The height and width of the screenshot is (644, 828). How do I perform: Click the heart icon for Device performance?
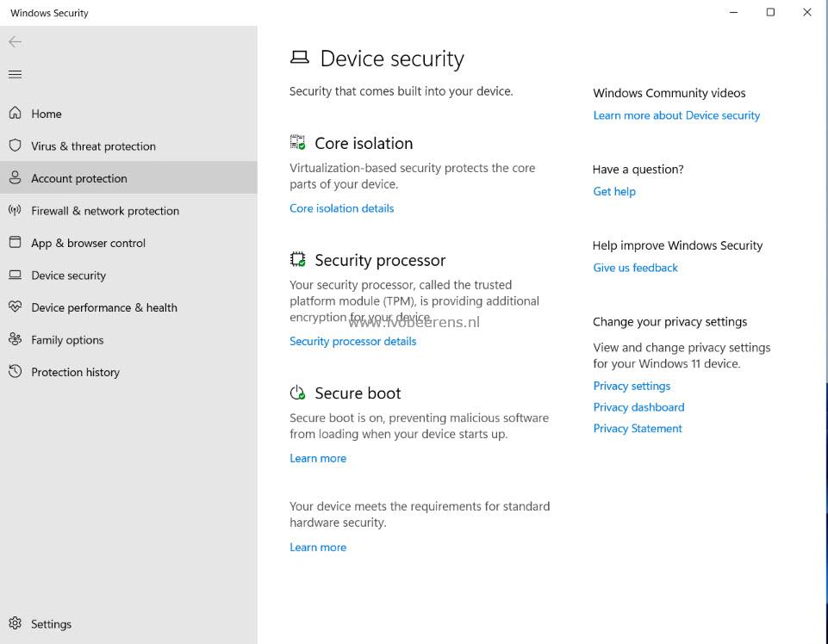[15, 307]
